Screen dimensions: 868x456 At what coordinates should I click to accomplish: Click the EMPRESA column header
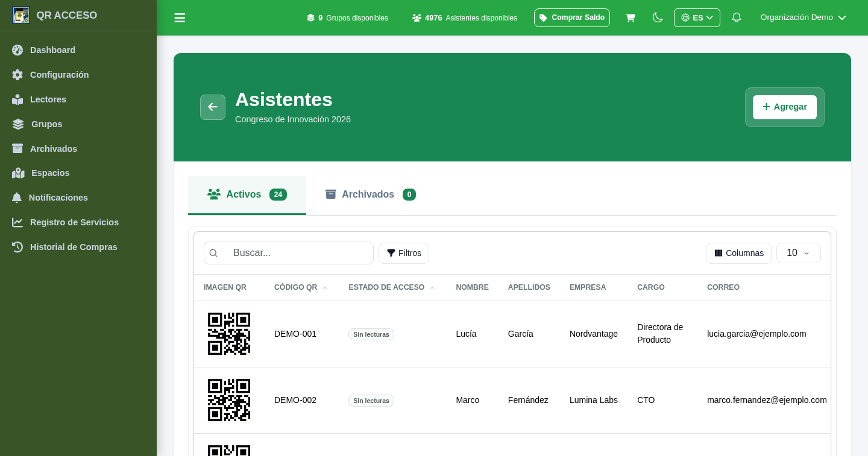[x=588, y=287]
